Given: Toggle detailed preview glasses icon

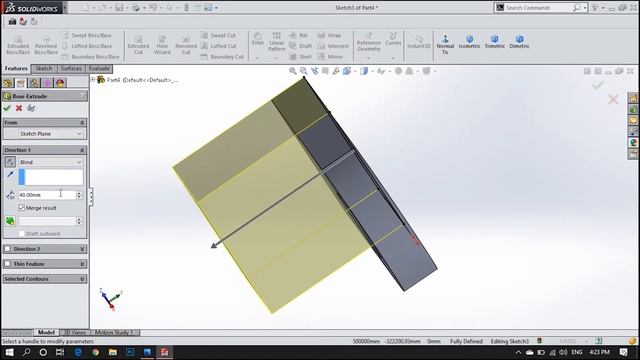Looking at the screenshot, I should pos(31,108).
